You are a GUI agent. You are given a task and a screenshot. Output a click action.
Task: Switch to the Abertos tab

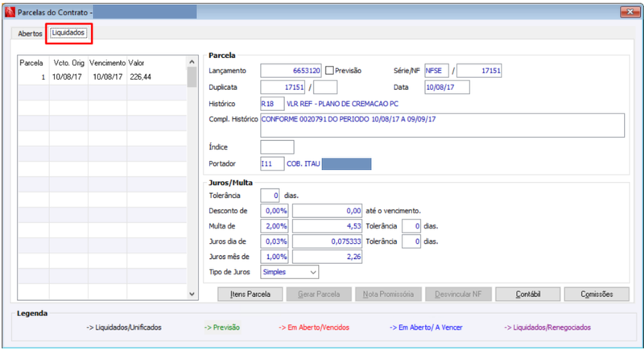30,34
